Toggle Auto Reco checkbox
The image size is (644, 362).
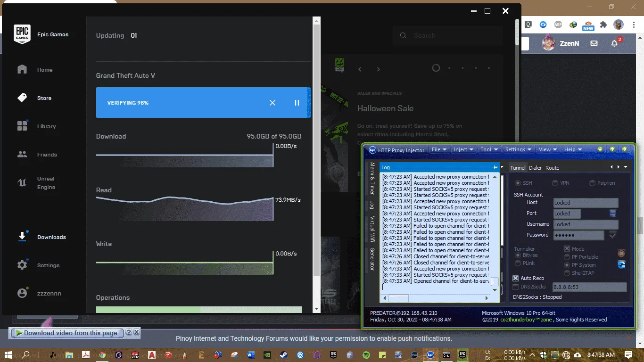(516, 278)
